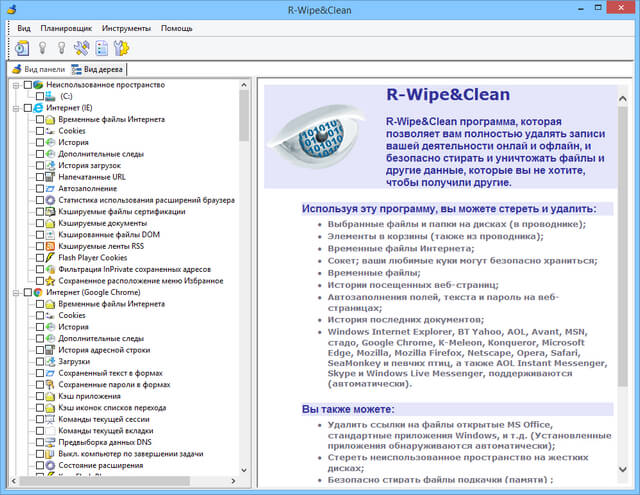Collapse the Интернет (IE) tree branch
Image resolution: width=640 pixels, height=495 pixels.
click(15, 108)
